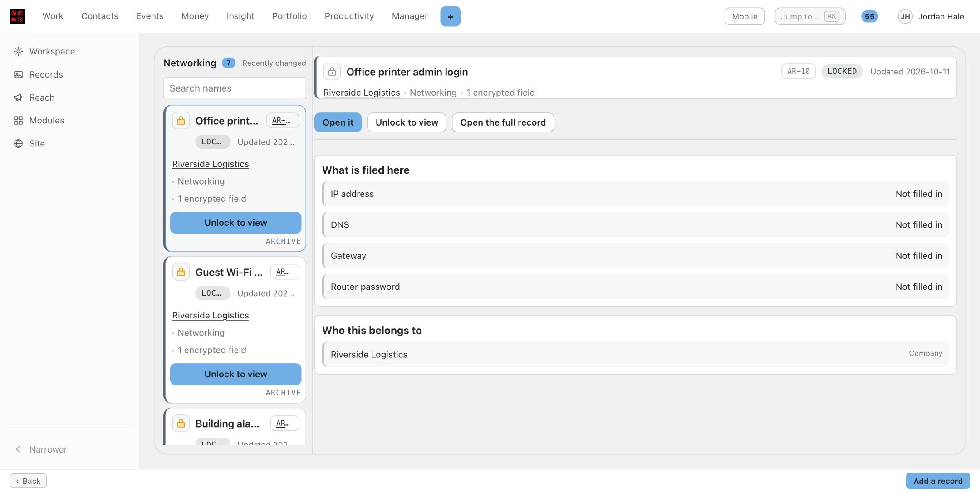The width and height of the screenshot is (980, 492).
Task: Open the Portfolio menu
Action: [289, 16]
